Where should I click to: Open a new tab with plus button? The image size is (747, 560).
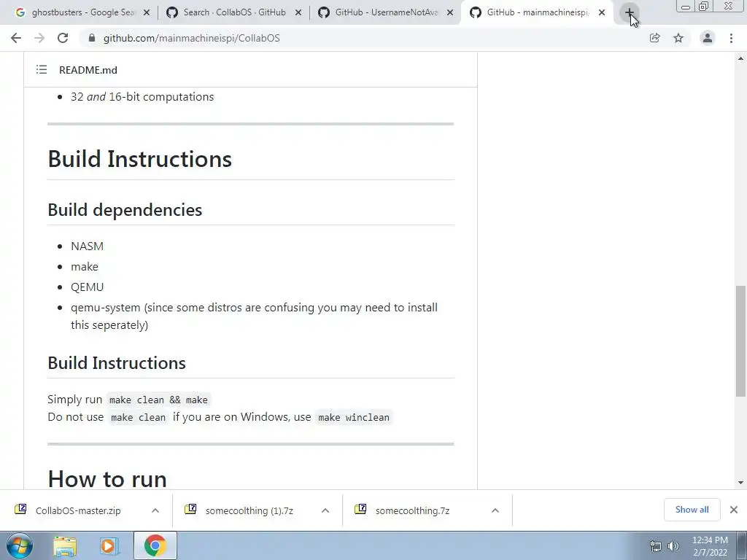630,12
